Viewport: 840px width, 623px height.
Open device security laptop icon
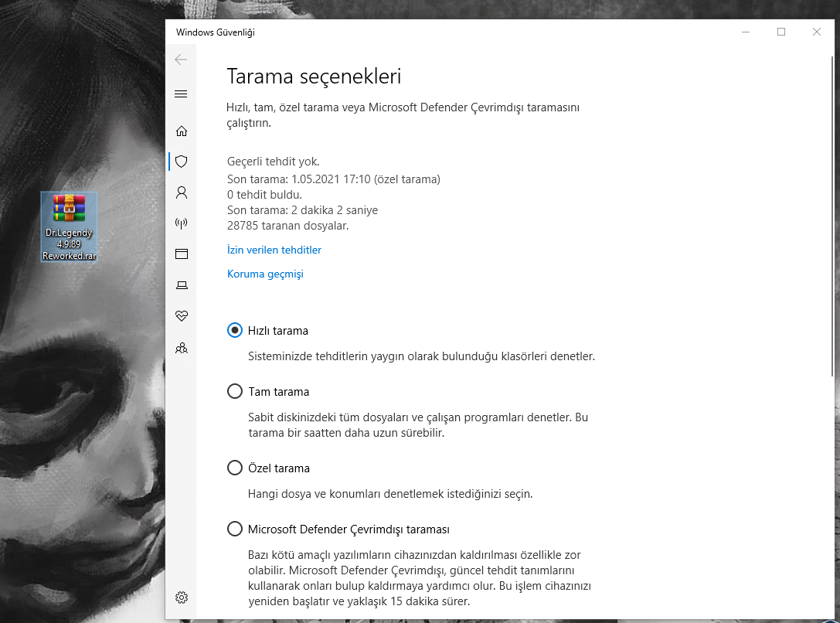coord(182,285)
